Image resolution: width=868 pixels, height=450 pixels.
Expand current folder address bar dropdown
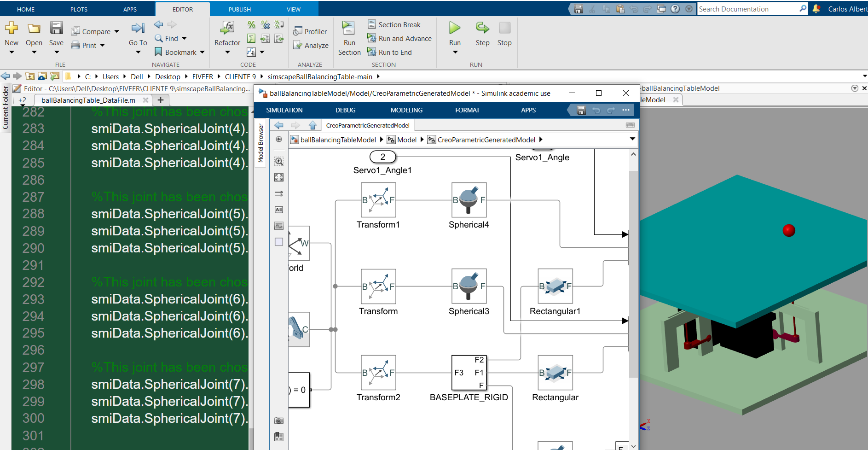864,76
